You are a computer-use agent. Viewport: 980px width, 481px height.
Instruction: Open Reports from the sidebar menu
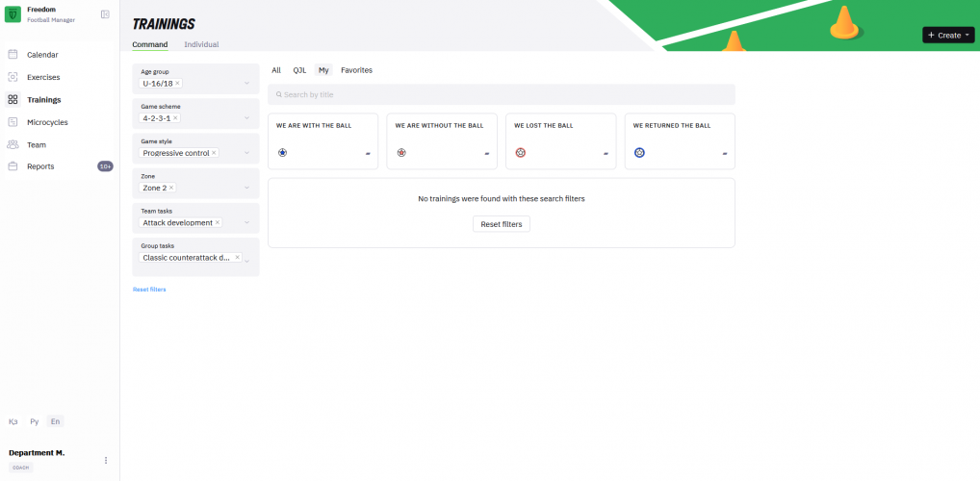click(x=40, y=166)
